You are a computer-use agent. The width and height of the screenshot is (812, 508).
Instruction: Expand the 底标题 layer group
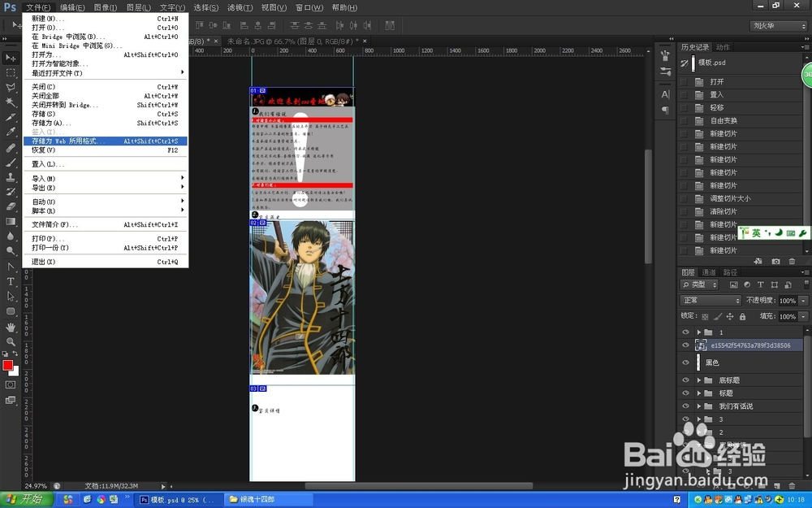698,380
